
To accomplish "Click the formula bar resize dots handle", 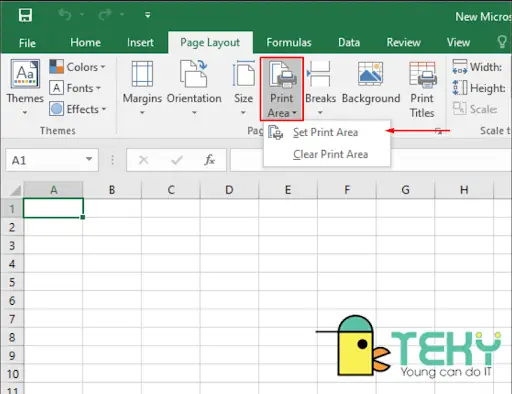I will tap(112, 160).
